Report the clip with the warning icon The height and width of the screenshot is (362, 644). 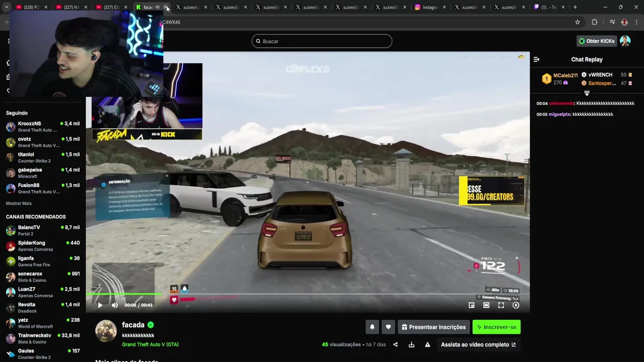428,344
